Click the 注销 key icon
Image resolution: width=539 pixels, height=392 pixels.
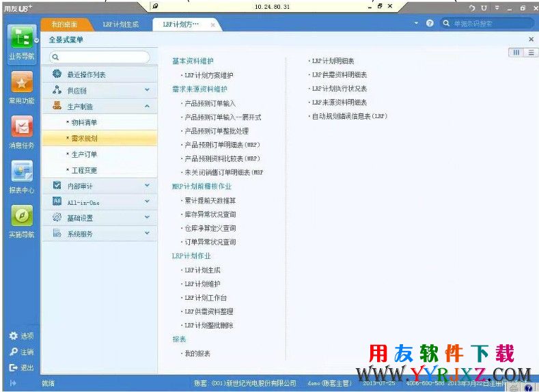[14, 352]
